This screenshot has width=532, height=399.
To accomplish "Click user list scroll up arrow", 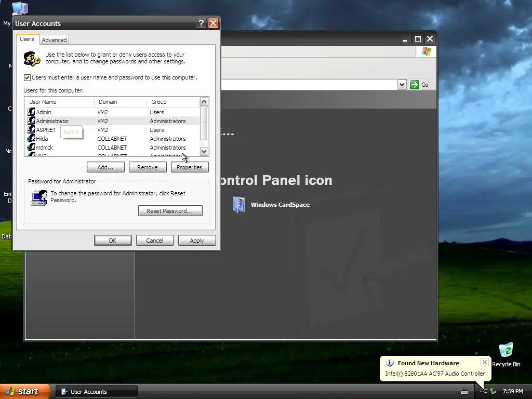I will [x=204, y=101].
